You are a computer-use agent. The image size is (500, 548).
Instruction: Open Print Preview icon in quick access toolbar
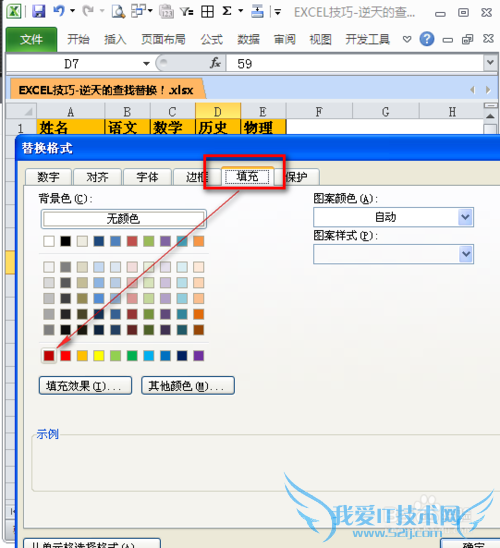[118, 12]
